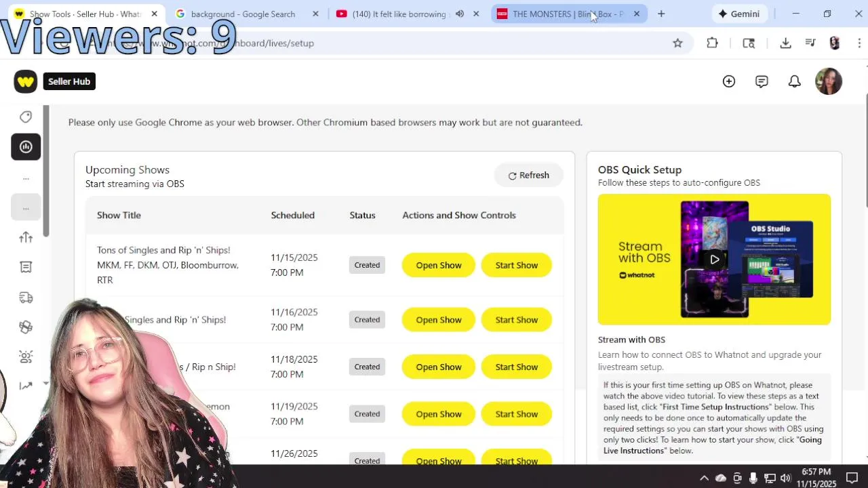Show hidden tray icons chevron
Image resolution: width=868 pixels, height=488 pixels.
point(705,478)
